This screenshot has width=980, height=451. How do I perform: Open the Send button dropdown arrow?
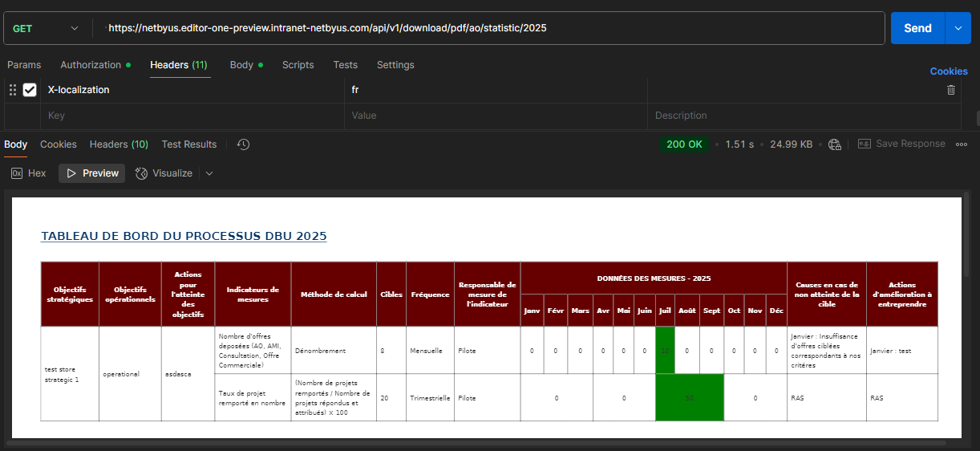958,28
